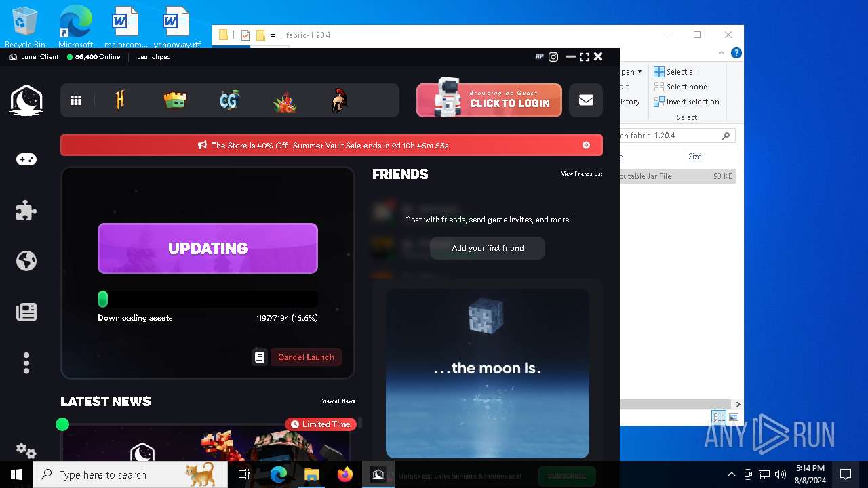Select the Executable Jar File row in Explorer
This screenshot has width=868, height=488.
click(x=677, y=176)
